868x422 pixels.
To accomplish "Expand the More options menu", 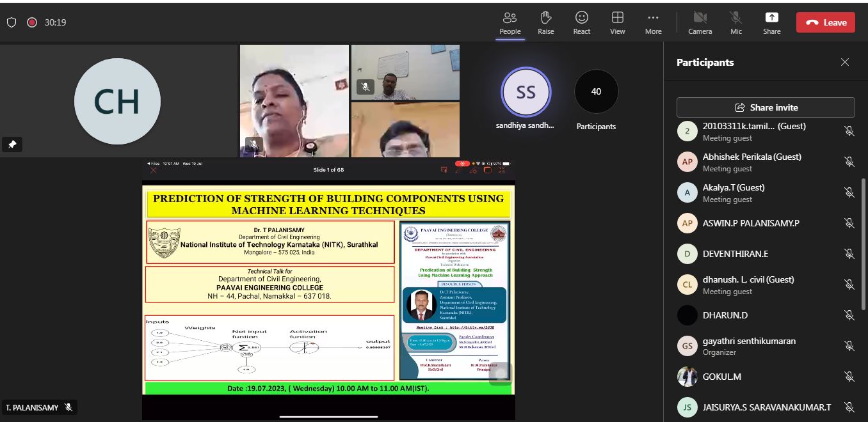I will pyautogui.click(x=653, y=22).
